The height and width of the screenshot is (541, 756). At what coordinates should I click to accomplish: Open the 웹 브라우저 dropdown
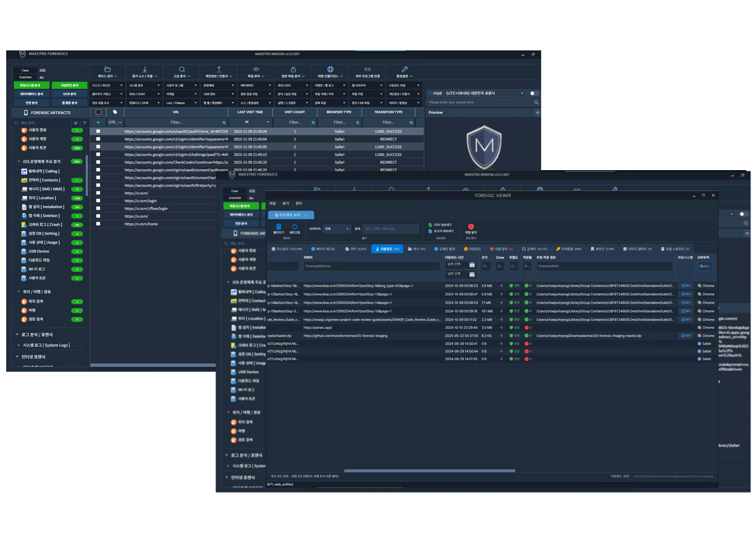pos(367,85)
